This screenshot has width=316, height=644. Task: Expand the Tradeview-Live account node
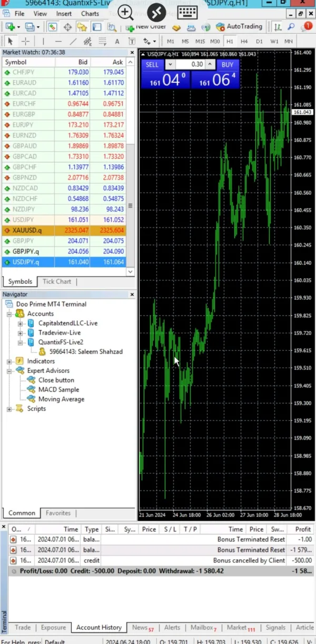[21, 333]
